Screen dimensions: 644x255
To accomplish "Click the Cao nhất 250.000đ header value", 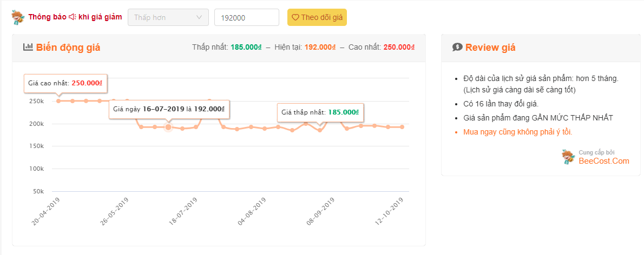I will point(399,48).
